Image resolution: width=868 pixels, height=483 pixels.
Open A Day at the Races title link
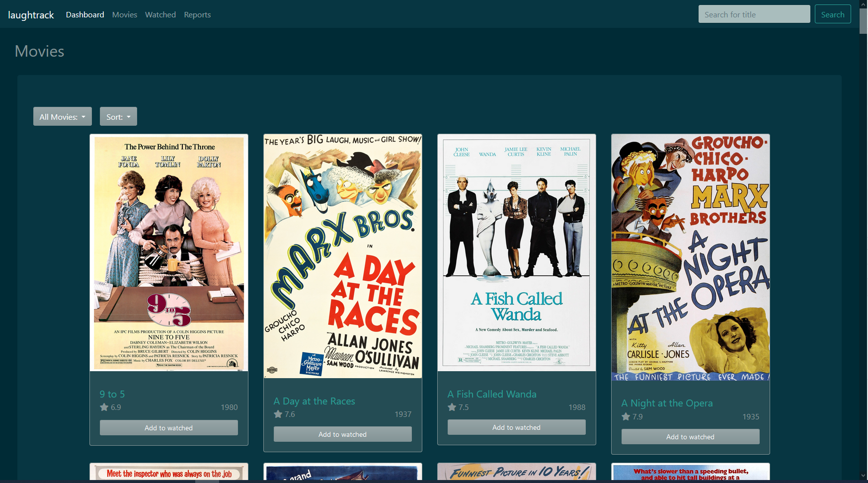[315, 401]
